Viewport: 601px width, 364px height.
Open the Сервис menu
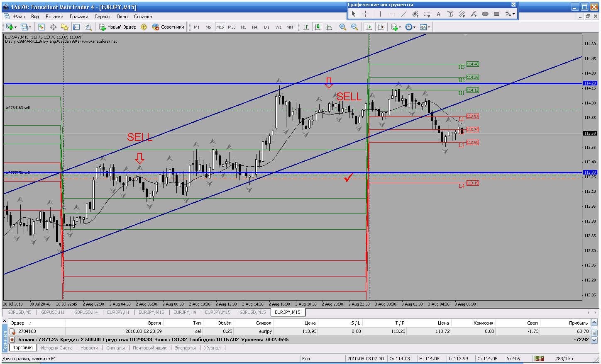(102, 17)
